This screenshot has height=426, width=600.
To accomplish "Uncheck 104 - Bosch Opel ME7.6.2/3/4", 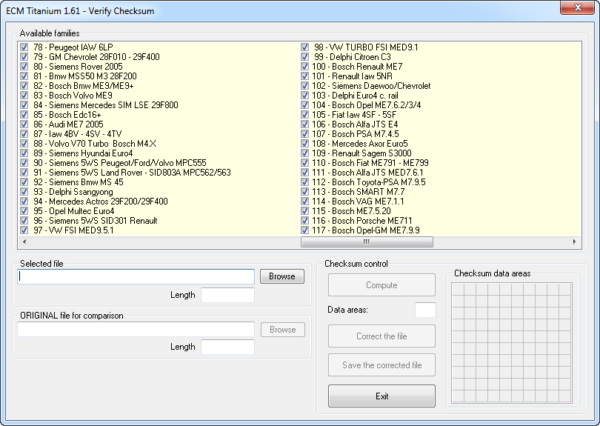I will point(305,105).
